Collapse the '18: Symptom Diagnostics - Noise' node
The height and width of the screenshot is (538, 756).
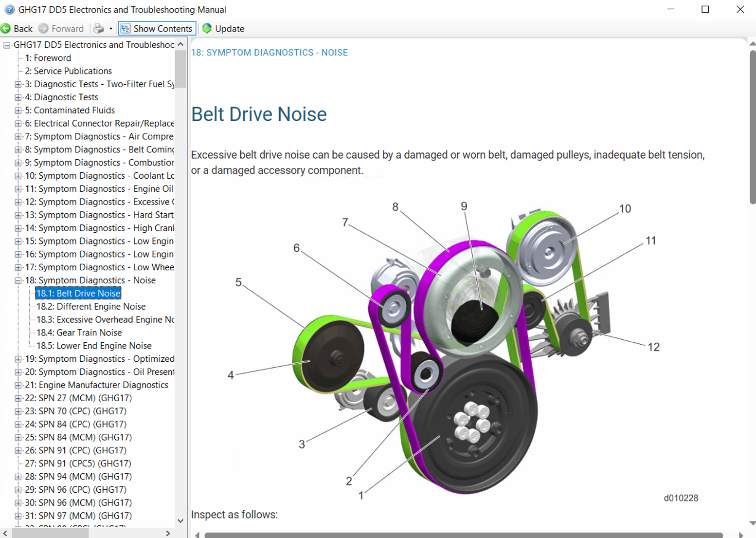coord(17,280)
